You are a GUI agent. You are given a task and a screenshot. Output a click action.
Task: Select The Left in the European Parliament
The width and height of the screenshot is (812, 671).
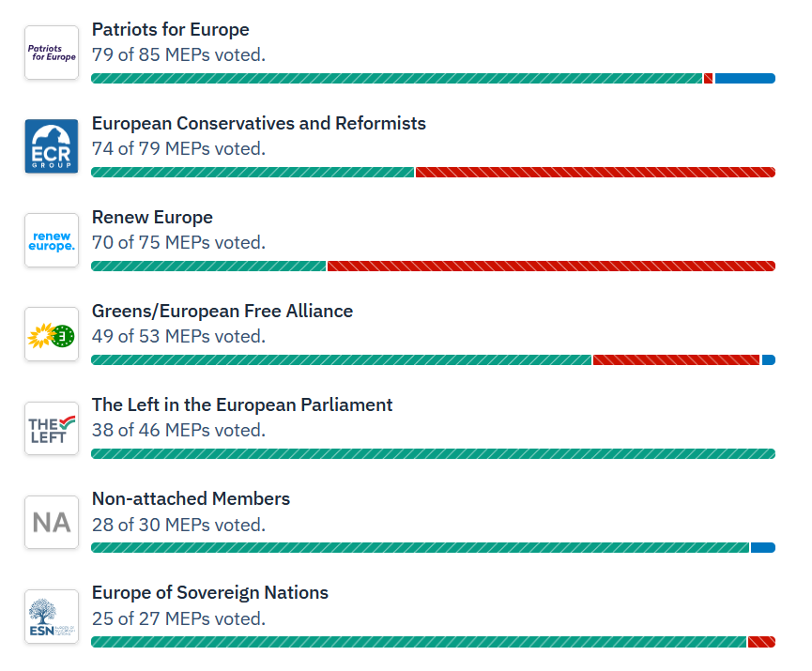(x=241, y=405)
